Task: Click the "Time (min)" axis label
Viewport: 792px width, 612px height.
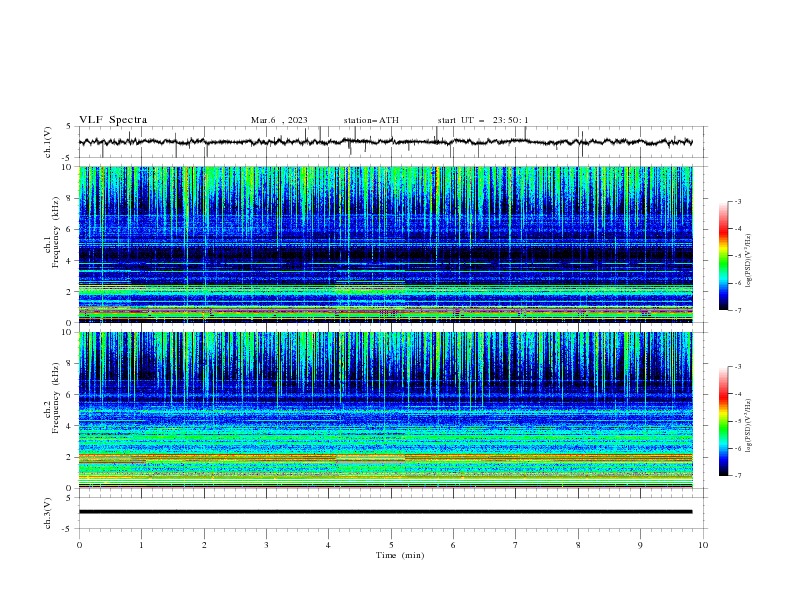Action: point(400,555)
